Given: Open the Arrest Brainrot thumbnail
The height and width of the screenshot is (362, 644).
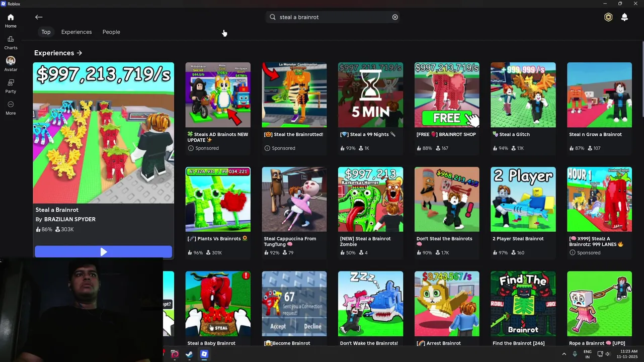Looking at the screenshot, I should [x=447, y=304].
